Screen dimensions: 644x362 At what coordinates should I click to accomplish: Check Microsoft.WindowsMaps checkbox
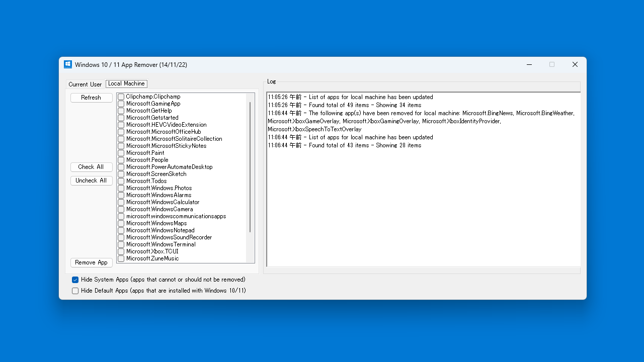coord(121,223)
